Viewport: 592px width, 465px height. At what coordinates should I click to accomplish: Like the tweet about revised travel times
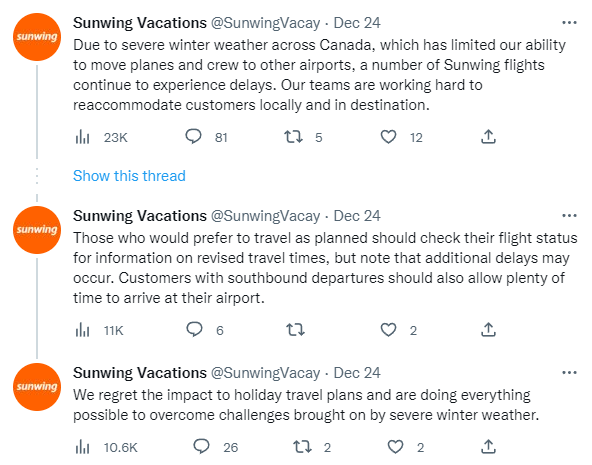tap(388, 330)
